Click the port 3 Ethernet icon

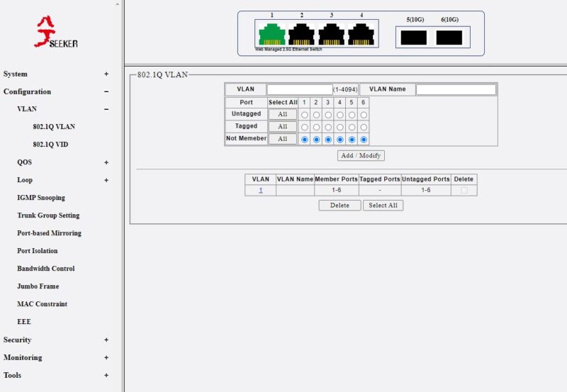pyautogui.click(x=331, y=34)
